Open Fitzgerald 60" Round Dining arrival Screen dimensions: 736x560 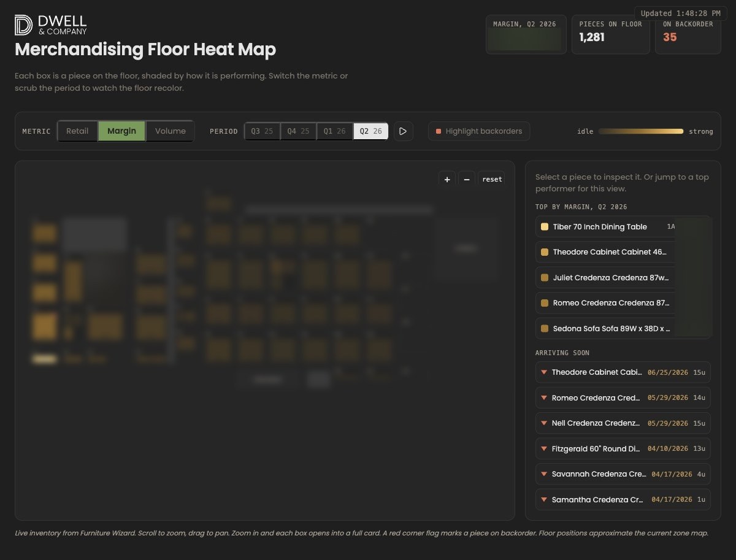coord(623,449)
